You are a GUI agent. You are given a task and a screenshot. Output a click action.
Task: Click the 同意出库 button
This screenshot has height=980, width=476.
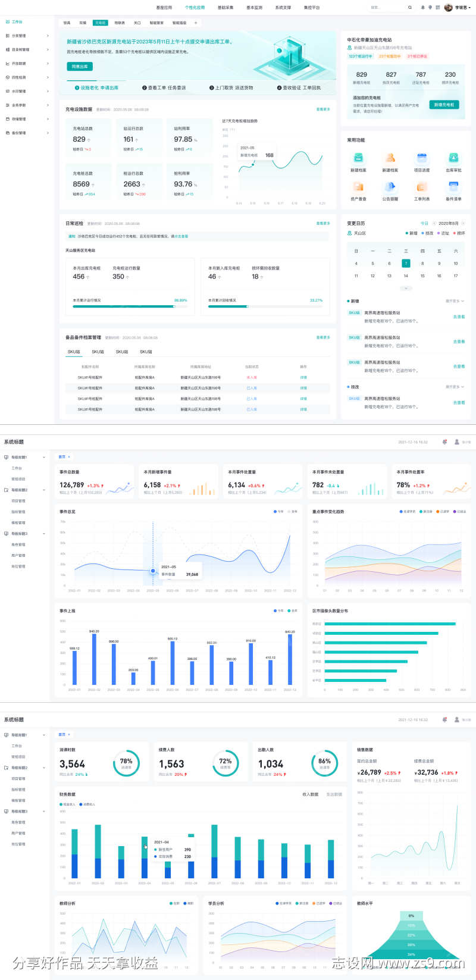80,67
